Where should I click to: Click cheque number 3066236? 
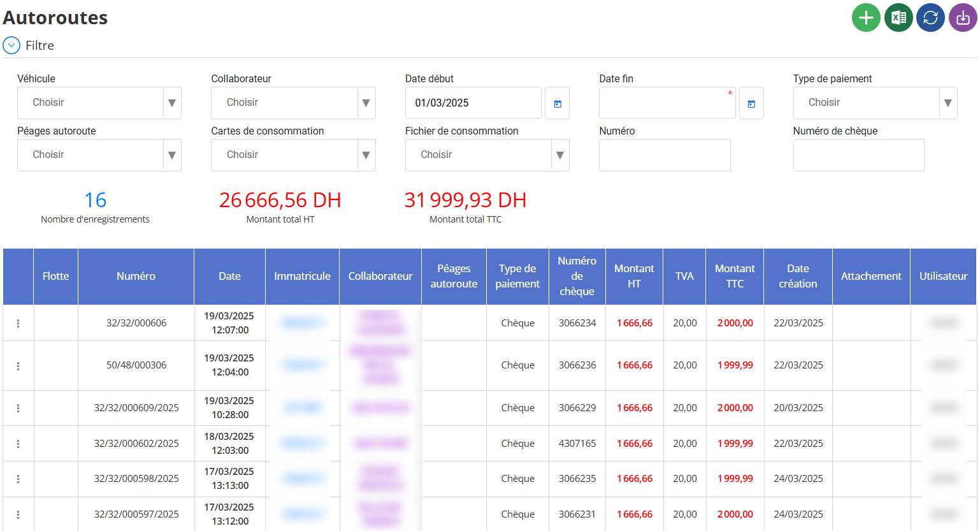pos(577,365)
